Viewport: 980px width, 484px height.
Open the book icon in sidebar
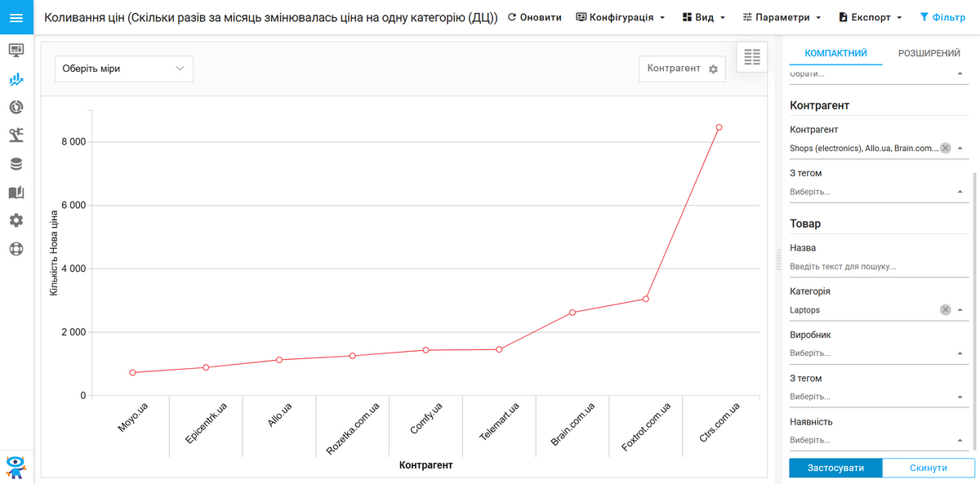tap(16, 193)
